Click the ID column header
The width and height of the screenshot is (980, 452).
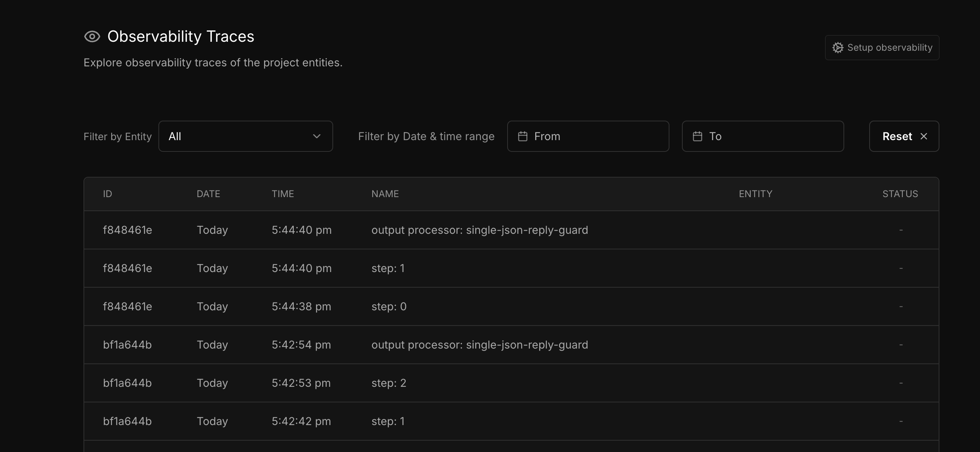coord(107,194)
